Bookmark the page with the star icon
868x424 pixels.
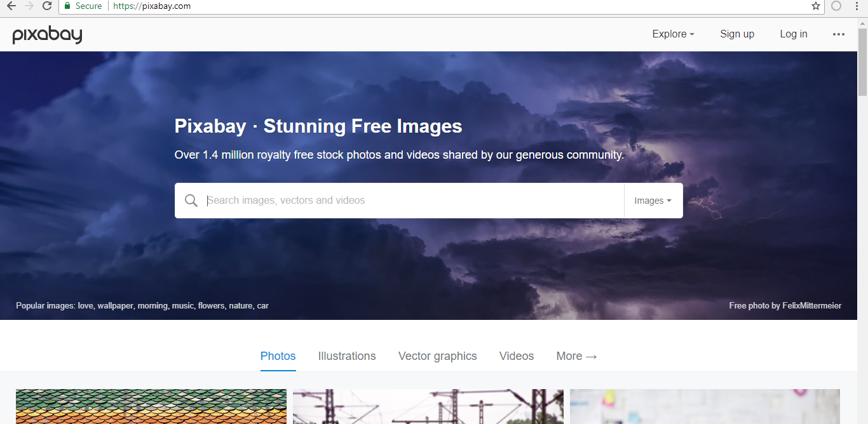(x=816, y=6)
